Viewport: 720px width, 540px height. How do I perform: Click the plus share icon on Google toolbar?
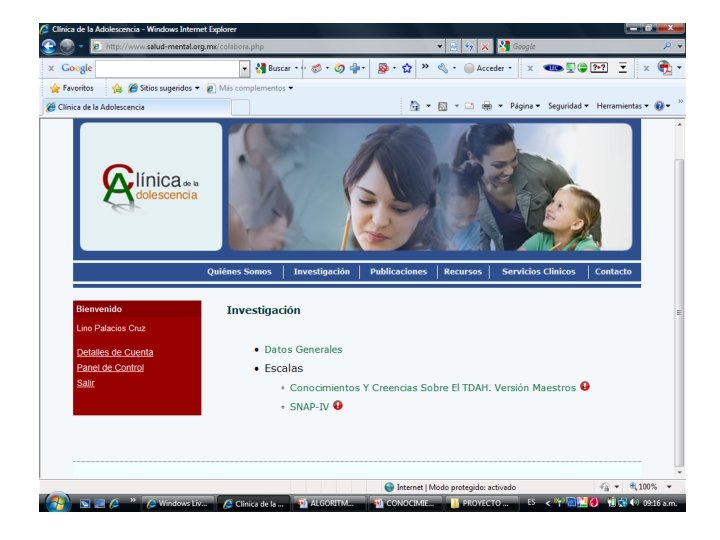pos(355,68)
